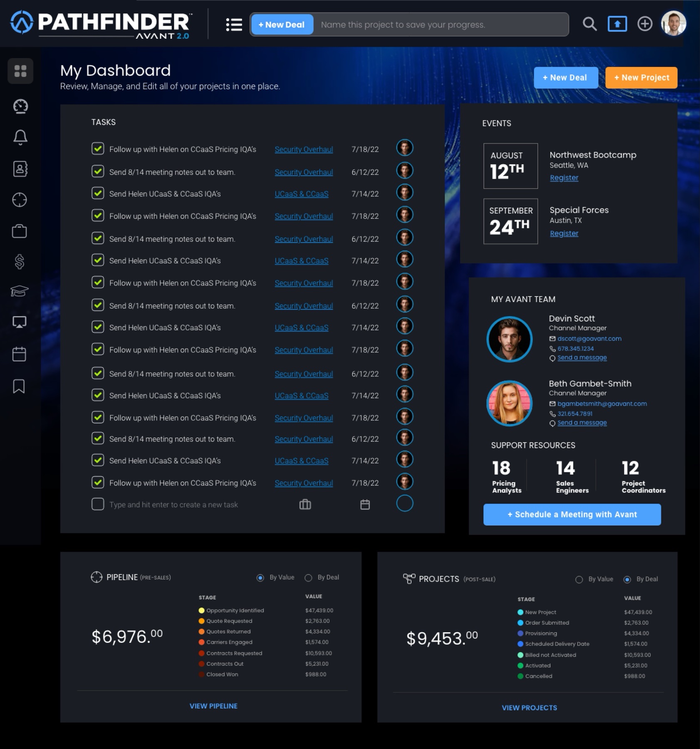Click the new task text input

coord(173,504)
